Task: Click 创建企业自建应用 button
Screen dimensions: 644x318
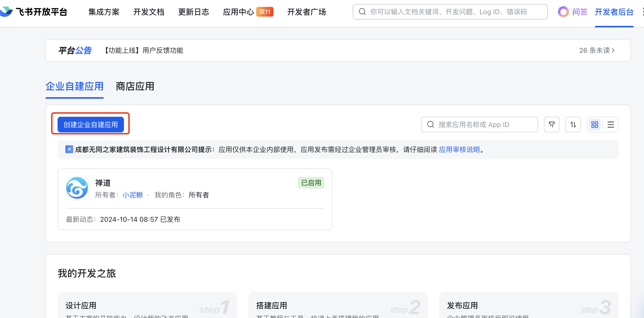Action: click(91, 125)
